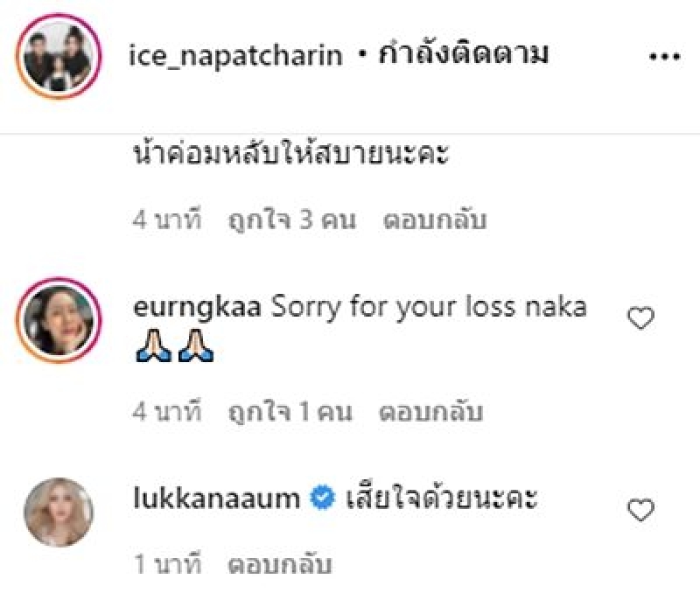Click the 4 นาที timestamp under eurngkaa
The height and width of the screenshot is (600, 700).
167,411
